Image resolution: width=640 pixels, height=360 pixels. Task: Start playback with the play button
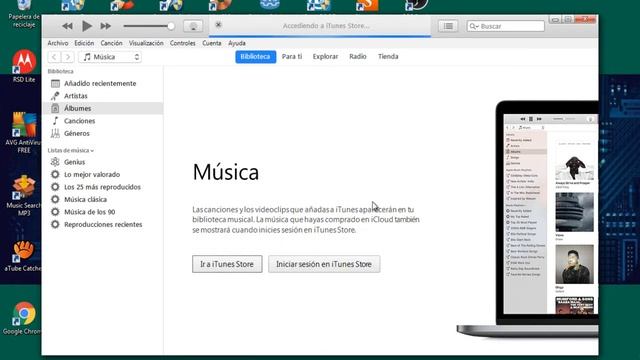(x=87, y=26)
